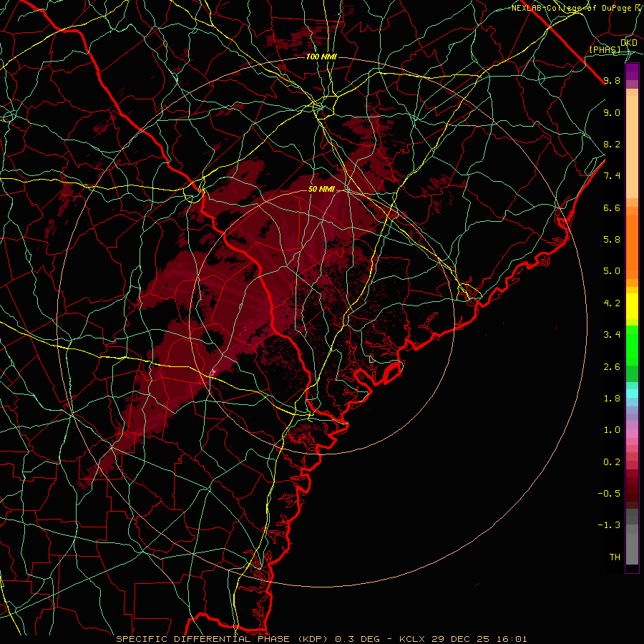Viewport: 644px width, 644px height.
Task: Click the DKD label above the legend
Action: [629, 42]
